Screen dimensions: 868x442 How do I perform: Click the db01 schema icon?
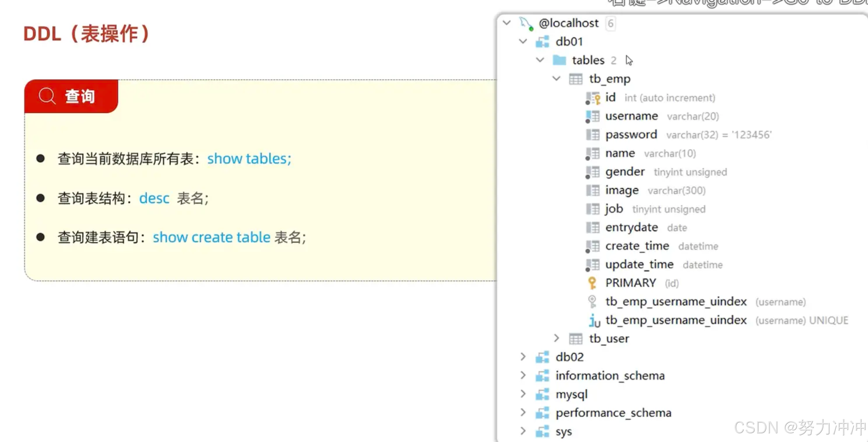tap(542, 42)
